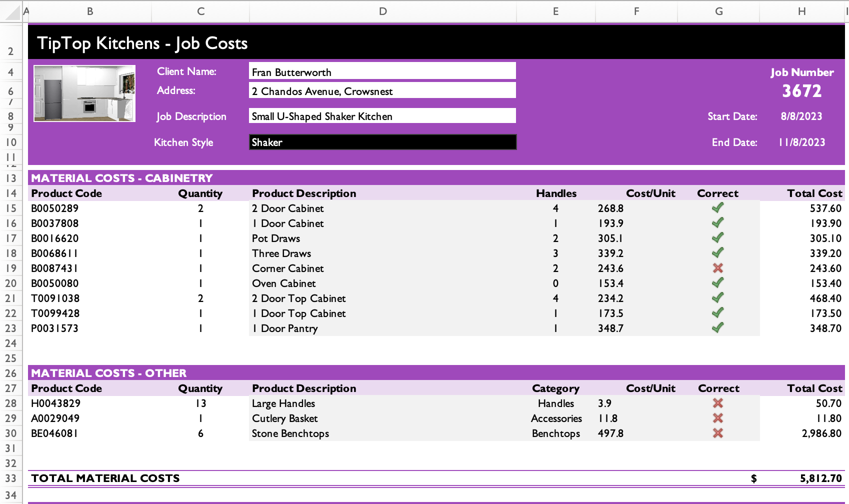The width and height of the screenshot is (849, 504).
Task: Click the green checkmark for 2 Door Top Cabinet
Action: [718, 297]
